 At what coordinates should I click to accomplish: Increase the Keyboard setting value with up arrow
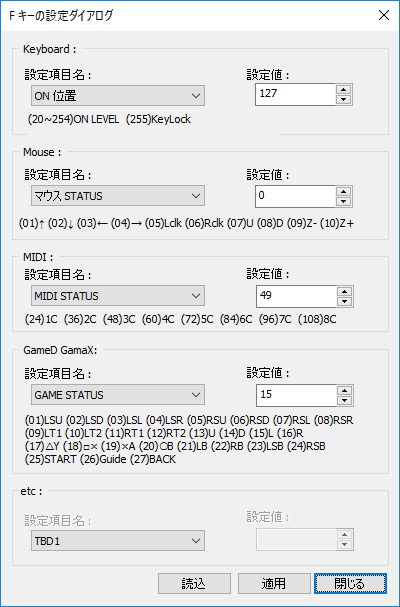coord(343,89)
